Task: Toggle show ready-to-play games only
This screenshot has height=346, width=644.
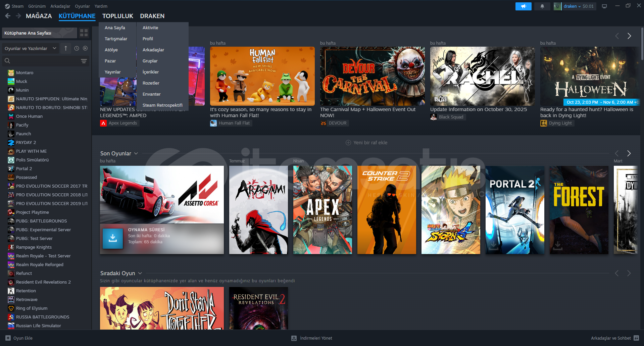Action: tap(85, 48)
